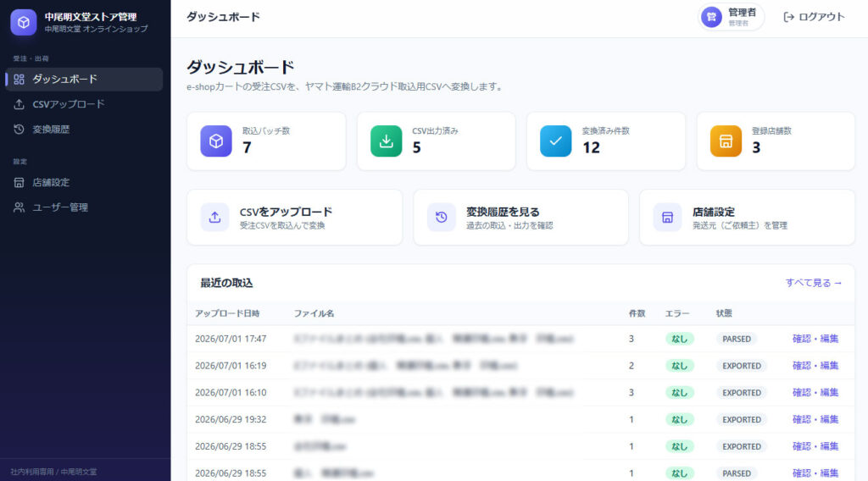Click the date 2026/07/01 16:10
The height and width of the screenshot is (481, 868).
pyautogui.click(x=231, y=393)
